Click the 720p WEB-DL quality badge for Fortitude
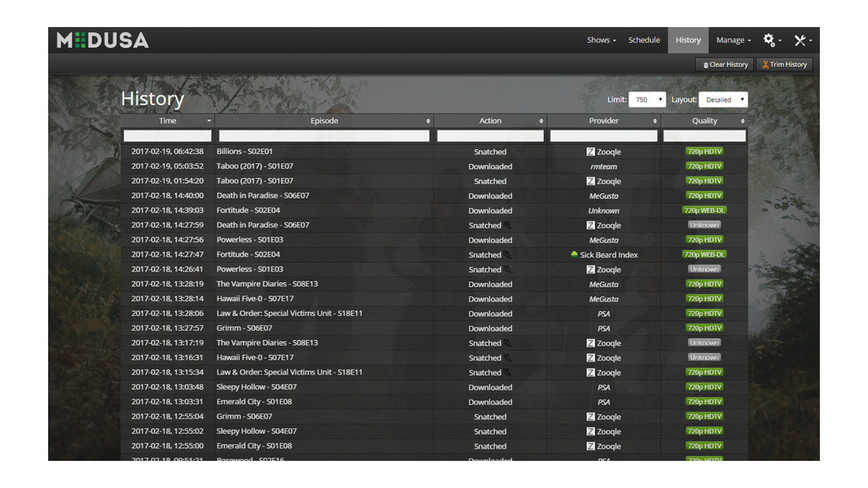Image resolution: width=868 pixels, height=488 pixels. pos(704,210)
